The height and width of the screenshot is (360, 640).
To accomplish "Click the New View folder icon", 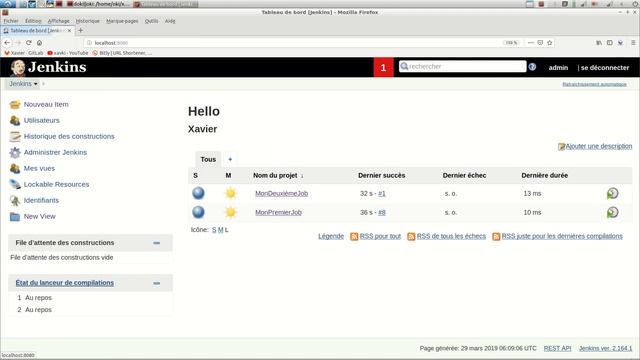I will [x=15, y=216].
